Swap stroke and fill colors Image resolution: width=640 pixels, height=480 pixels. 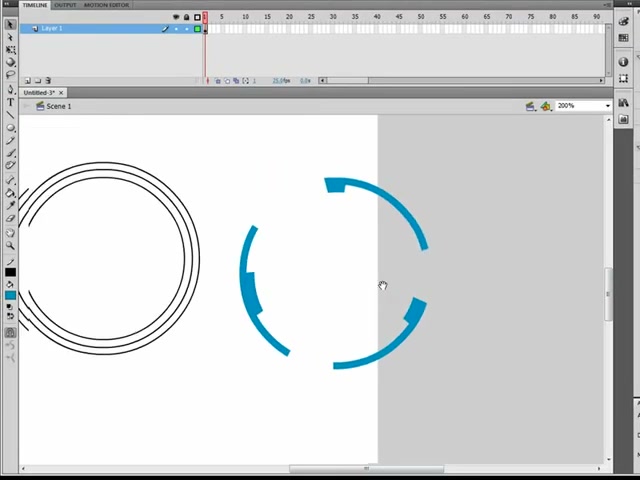(10, 316)
